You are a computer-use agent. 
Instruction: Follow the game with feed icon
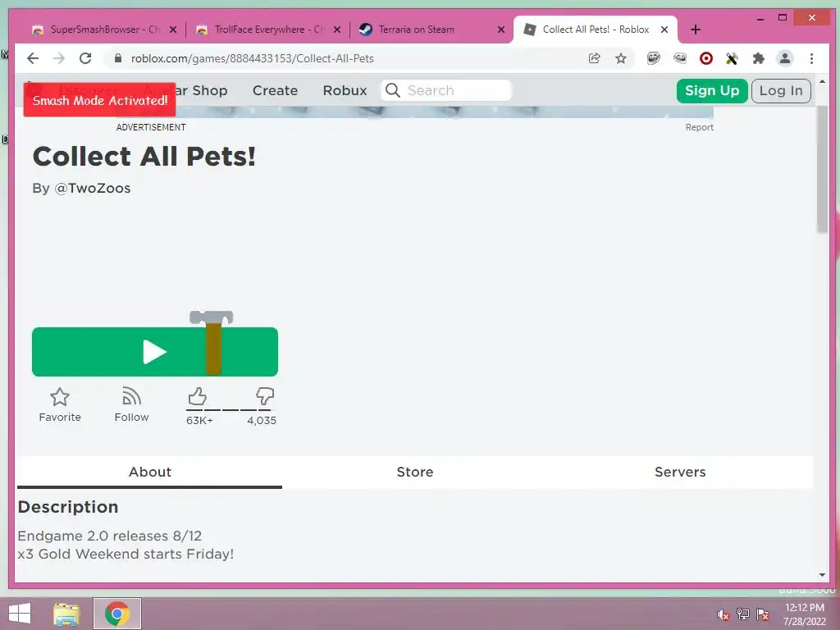click(x=131, y=405)
